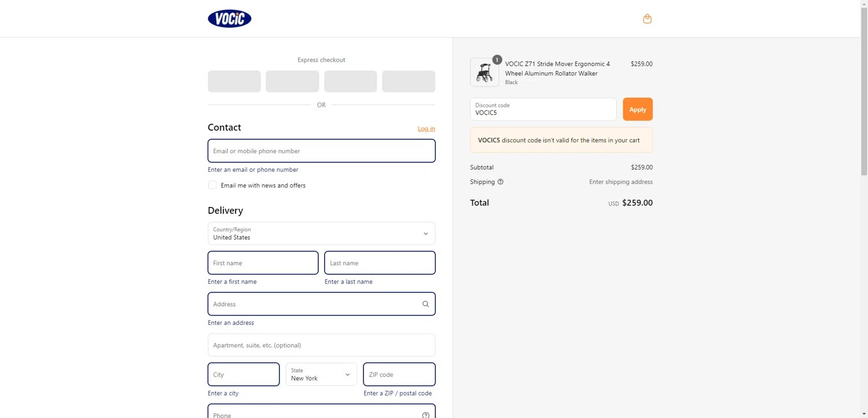868x418 pixels.
Task: Focus the Last name field
Action: 380,263
